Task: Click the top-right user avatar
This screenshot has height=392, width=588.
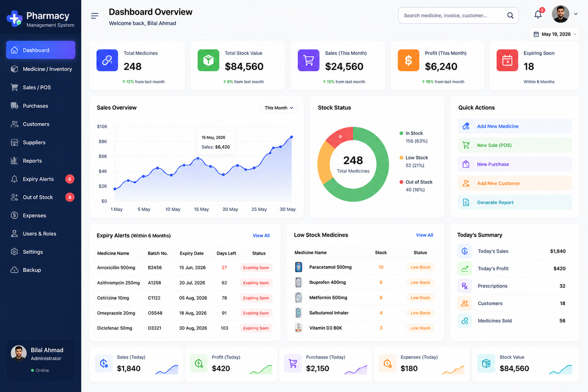Action: tap(560, 14)
